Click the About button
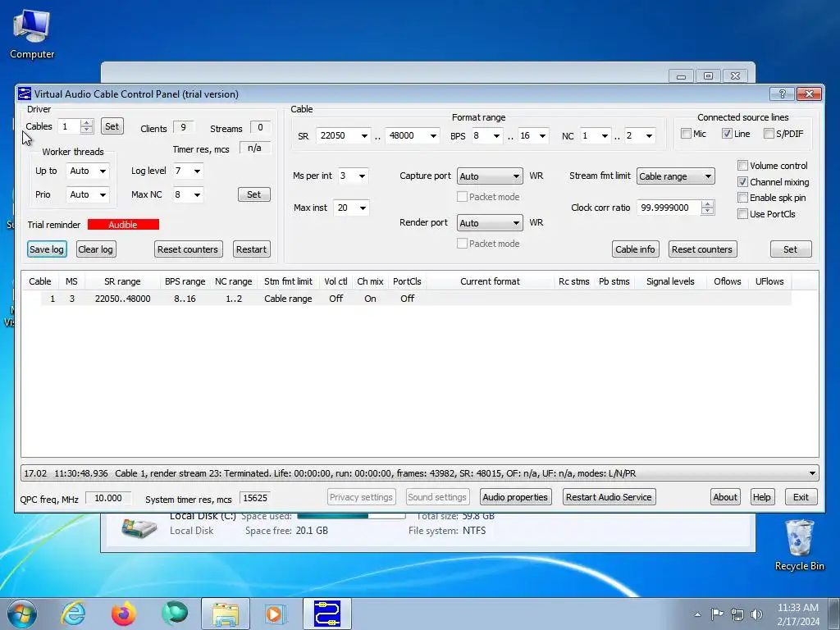The height and width of the screenshot is (630, 840). tap(725, 497)
